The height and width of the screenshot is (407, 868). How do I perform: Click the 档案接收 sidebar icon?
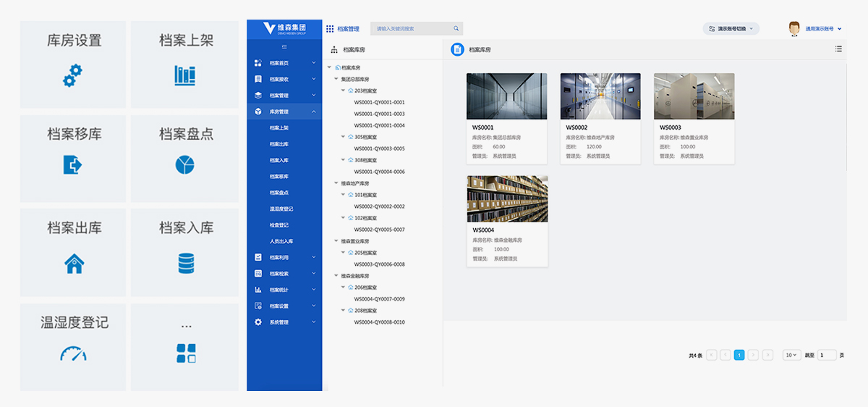pyautogui.click(x=258, y=80)
